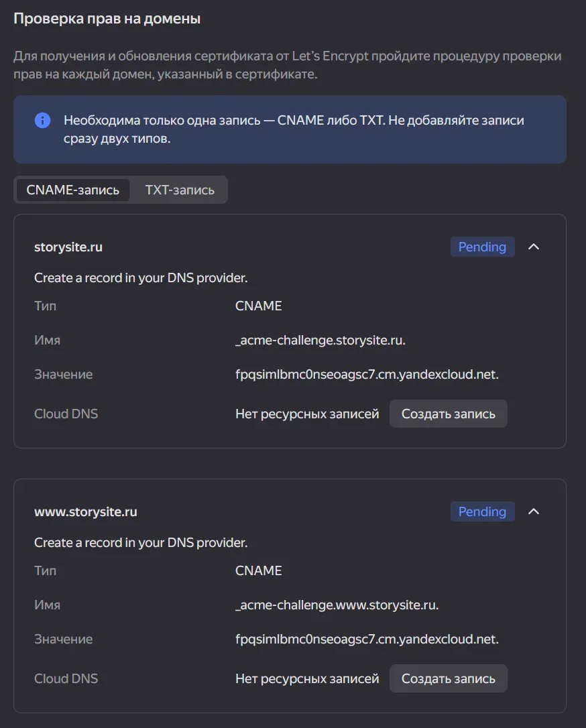Click the CNAME type value under storysite.ru
This screenshot has width=586, height=728.
click(x=259, y=306)
